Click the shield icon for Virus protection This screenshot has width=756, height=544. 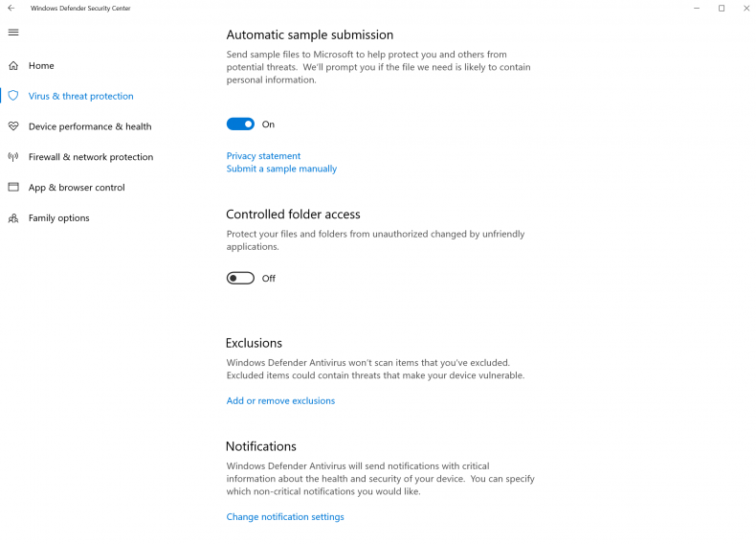pos(13,96)
